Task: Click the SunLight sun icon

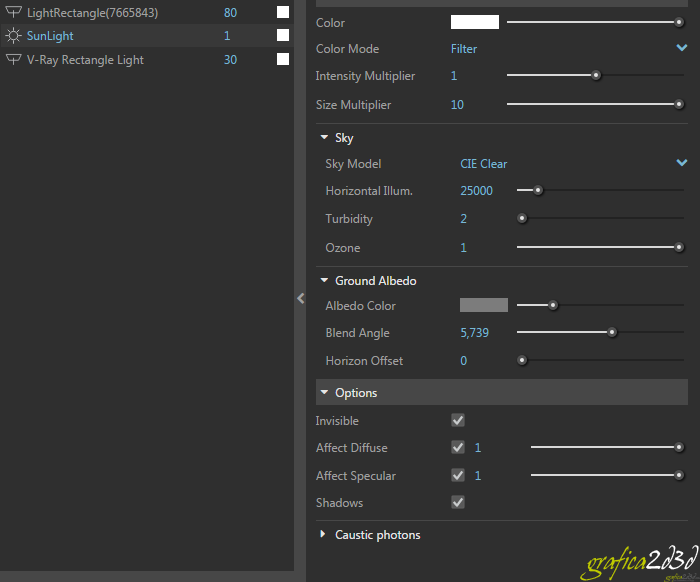Action: [14, 36]
